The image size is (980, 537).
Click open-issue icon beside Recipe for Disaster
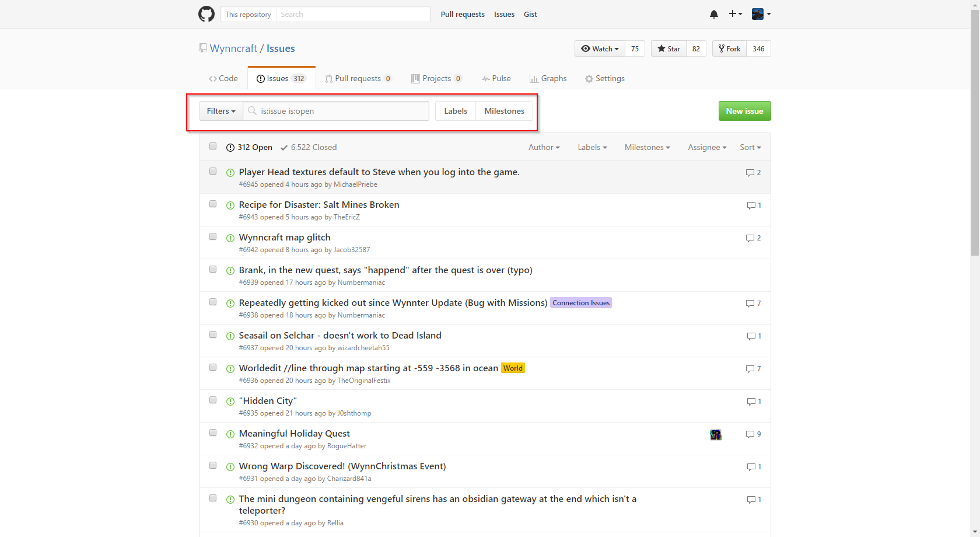230,205
